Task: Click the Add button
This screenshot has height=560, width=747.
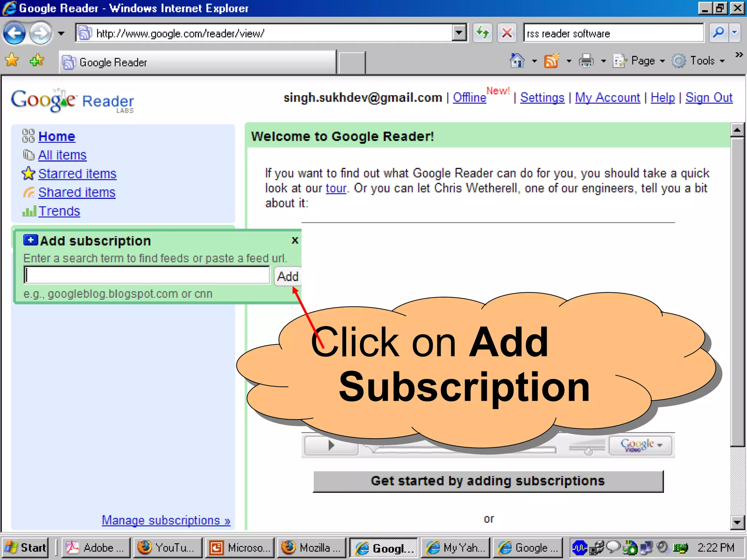Action: pyautogui.click(x=288, y=276)
